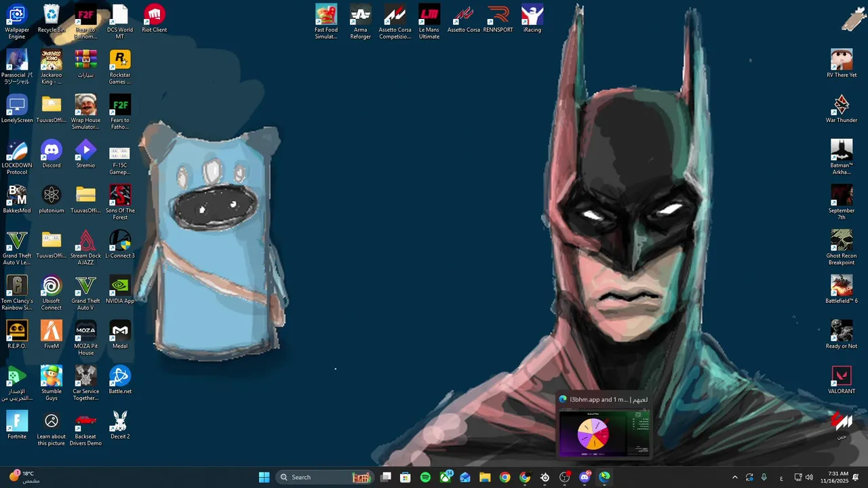Viewport: 868px width, 488px height.
Task: Open Task View from taskbar
Action: (386, 477)
